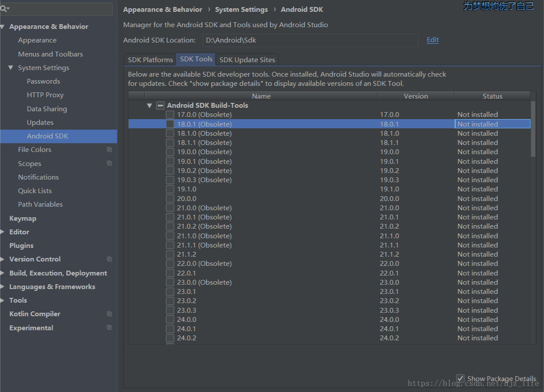Check the 21.1.2 build-tools checkbox
Viewport: 544px width, 392px height.
tap(170, 254)
